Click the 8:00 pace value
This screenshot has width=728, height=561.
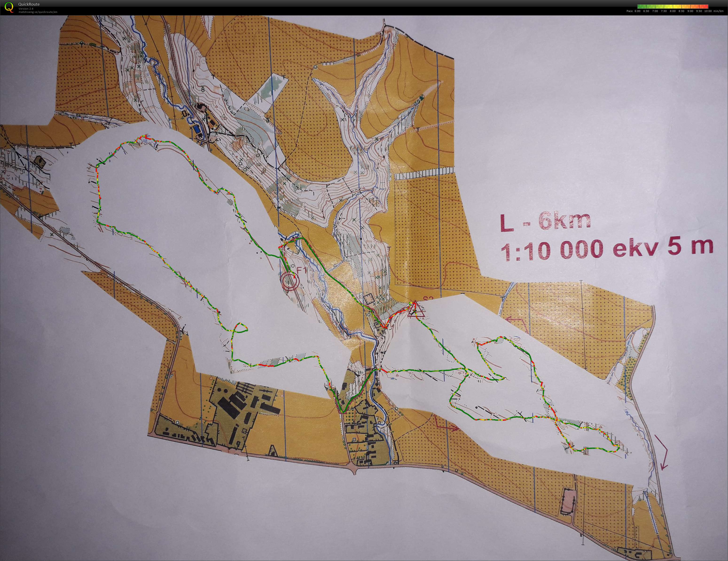pyautogui.click(x=673, y=11)
